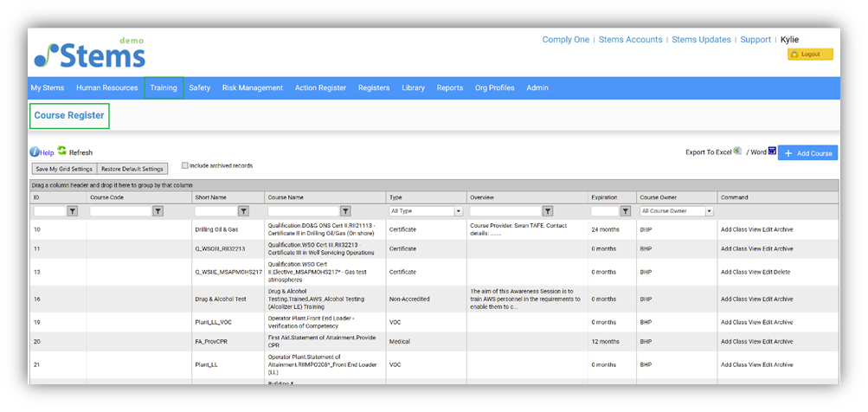The image size is (868, 412).
Task: Click Save My Grid Settings button
Action: click(64, 169)
